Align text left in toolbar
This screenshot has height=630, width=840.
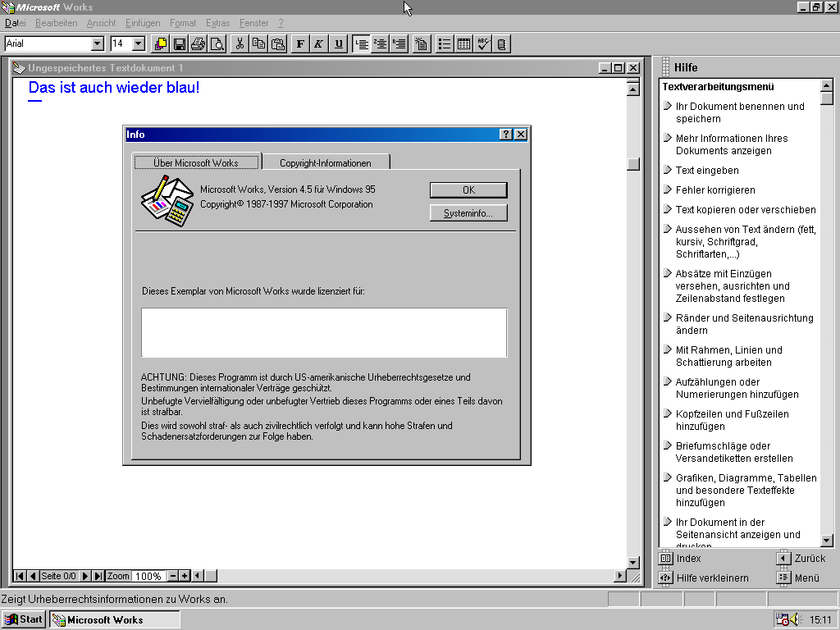click(361, 44)
